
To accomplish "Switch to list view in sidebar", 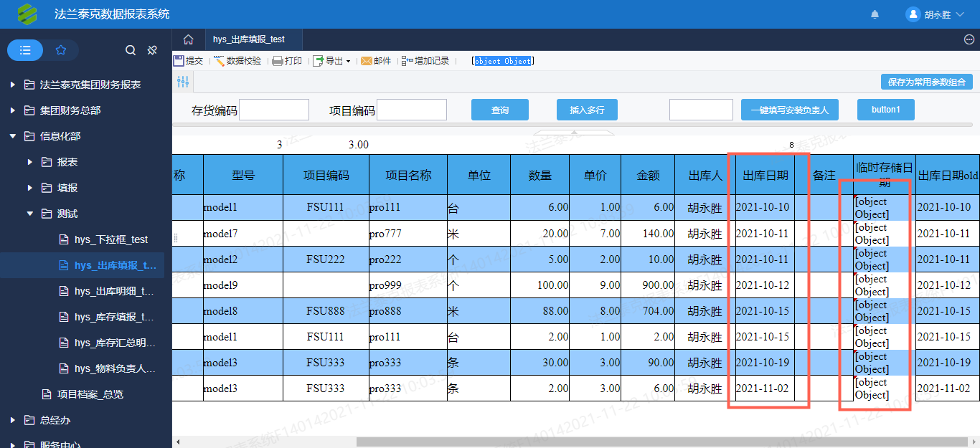I will coord(25,50).
